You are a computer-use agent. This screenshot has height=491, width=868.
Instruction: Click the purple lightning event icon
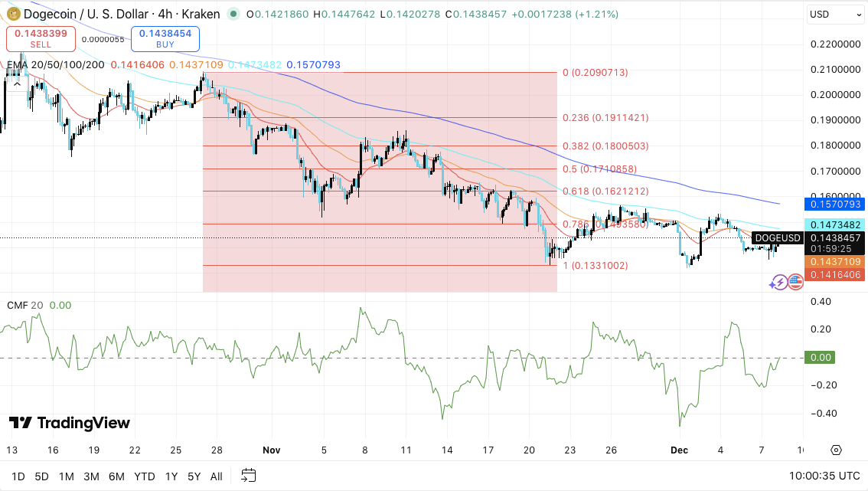[x=779, y=283]
